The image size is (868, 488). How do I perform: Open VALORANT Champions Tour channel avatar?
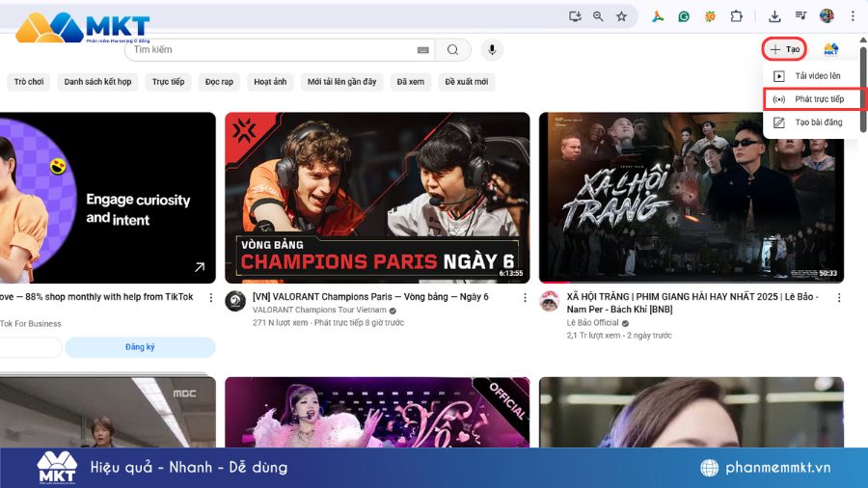(235, 302)
